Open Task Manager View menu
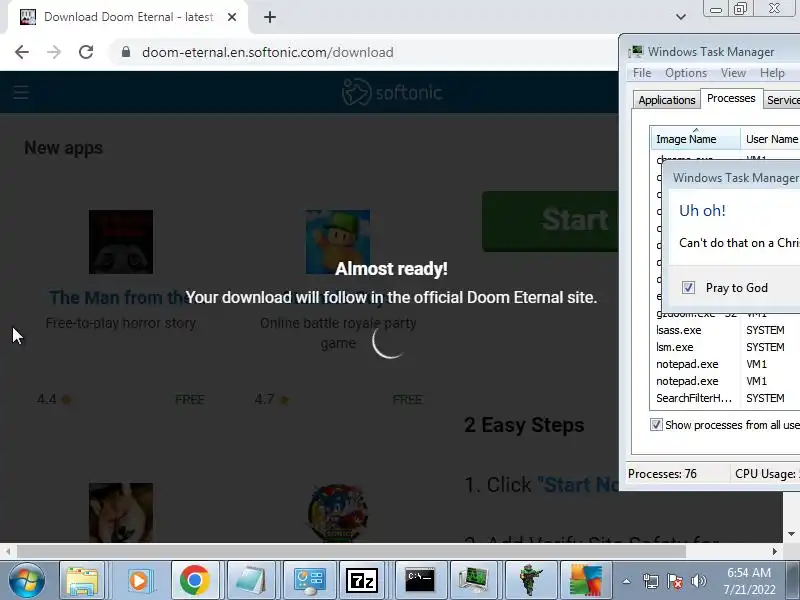Screen dimensions: 800x600 click(733, 73)
